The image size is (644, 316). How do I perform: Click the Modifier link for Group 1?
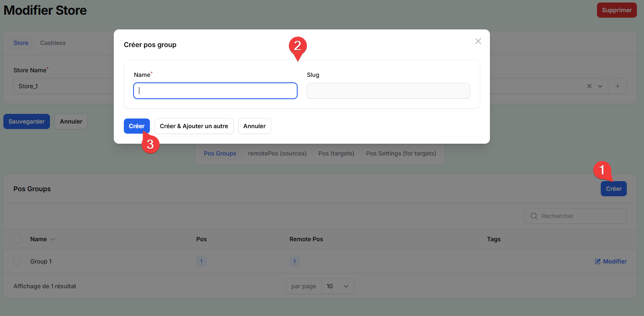[611, 261]
